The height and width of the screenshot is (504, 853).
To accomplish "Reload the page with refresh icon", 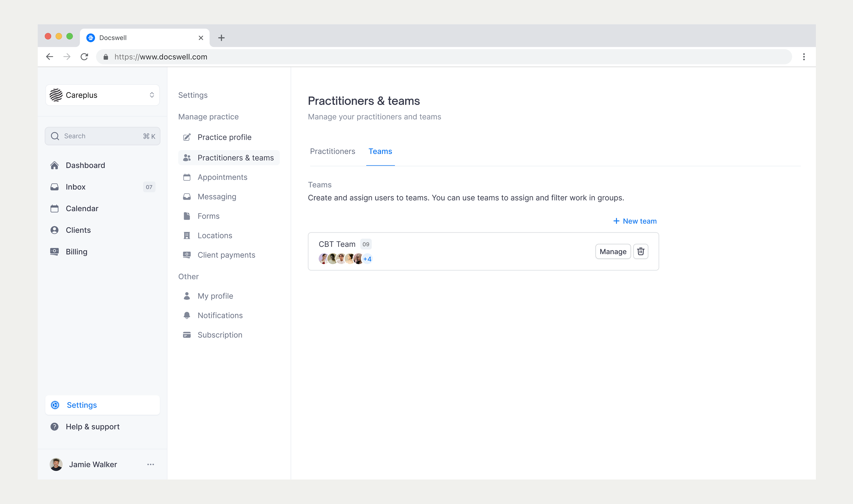I will (84, 57).
